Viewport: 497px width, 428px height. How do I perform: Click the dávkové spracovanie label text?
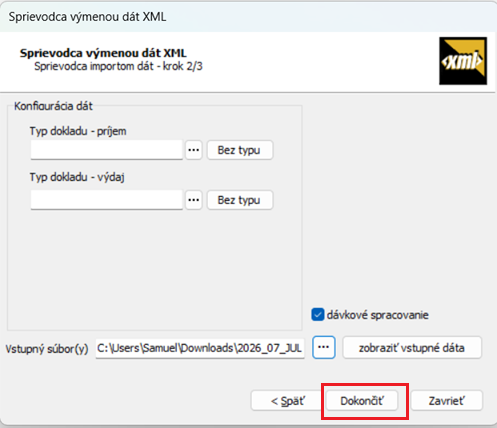[x=378, y=315]
